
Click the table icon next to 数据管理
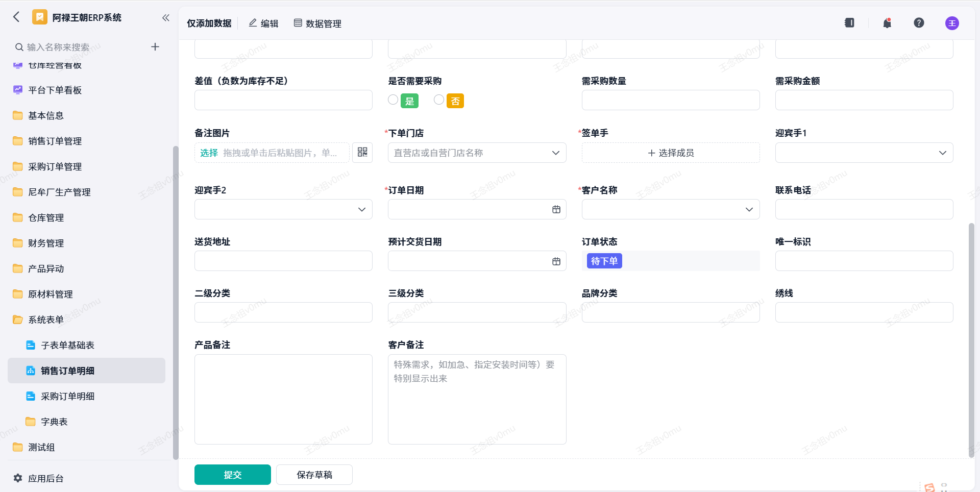click(298, 23)
